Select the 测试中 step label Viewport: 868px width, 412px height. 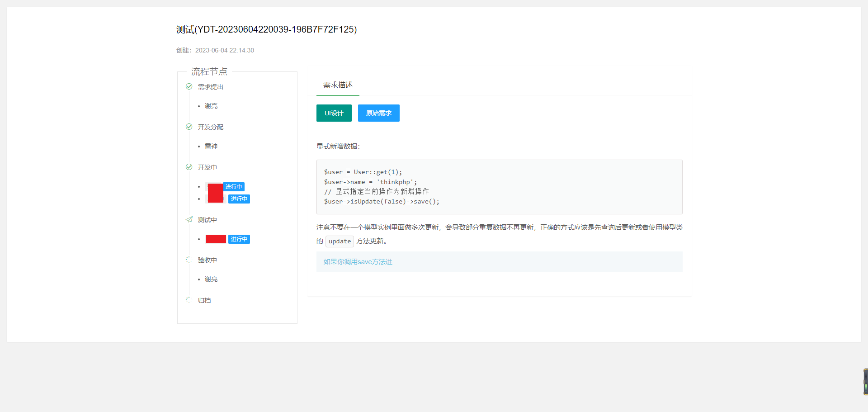point(208,220)
